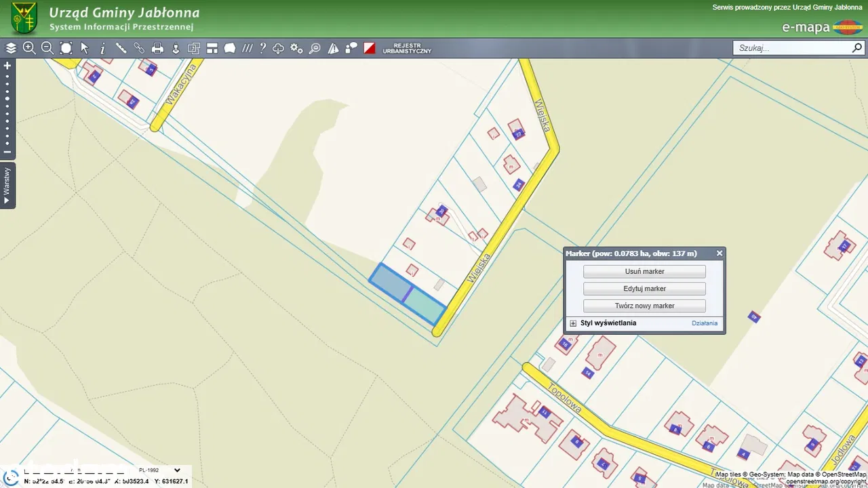Open the layers stack icon in toolbar
This screenshot has width=868, height=488.
pos(11,48)
